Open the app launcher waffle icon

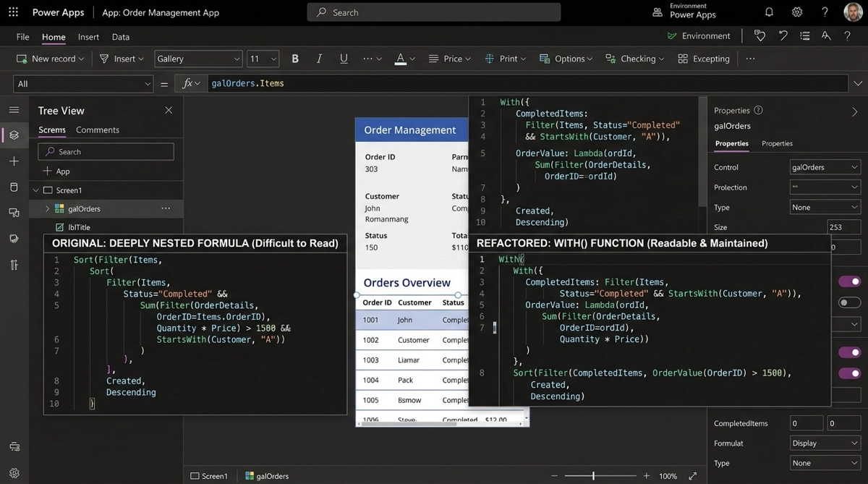tap(14, 12)
